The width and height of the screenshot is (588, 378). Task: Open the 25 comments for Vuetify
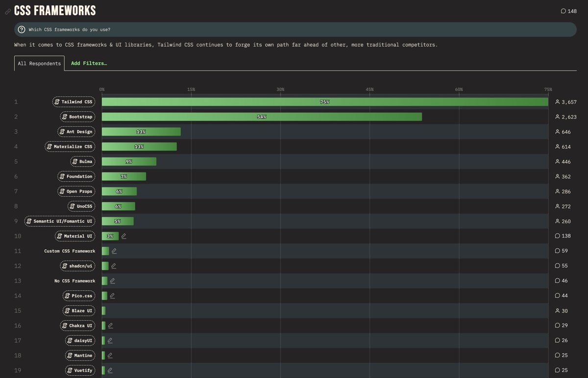click(561, 371)
